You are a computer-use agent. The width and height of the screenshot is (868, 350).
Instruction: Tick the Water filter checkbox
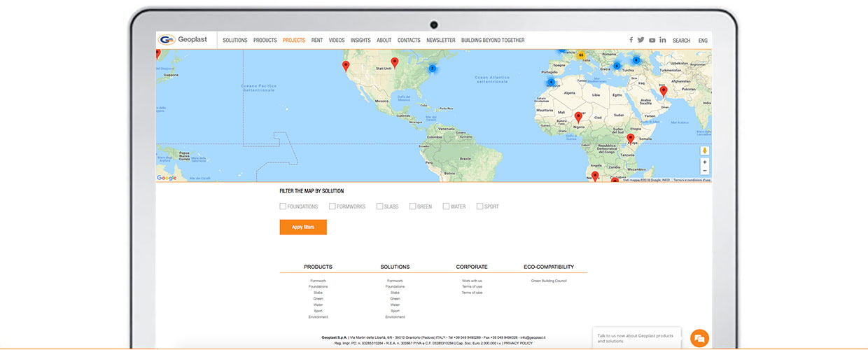pos(446,206)
